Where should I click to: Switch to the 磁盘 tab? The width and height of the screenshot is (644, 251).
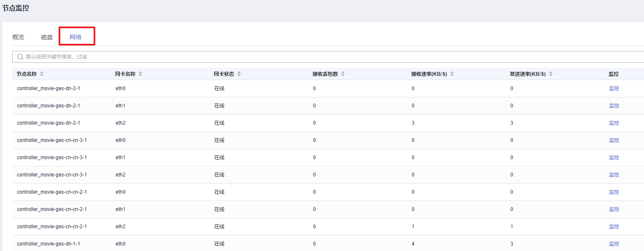pos(47,37)
